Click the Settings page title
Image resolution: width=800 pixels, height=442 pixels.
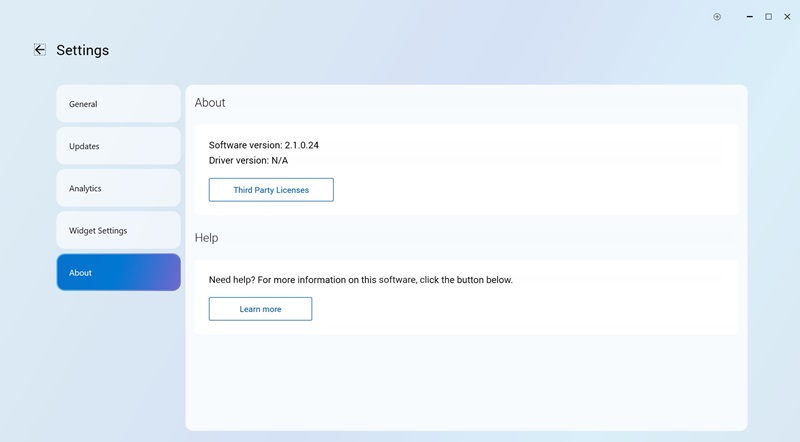pyautogui.click(x=83, y=50)
